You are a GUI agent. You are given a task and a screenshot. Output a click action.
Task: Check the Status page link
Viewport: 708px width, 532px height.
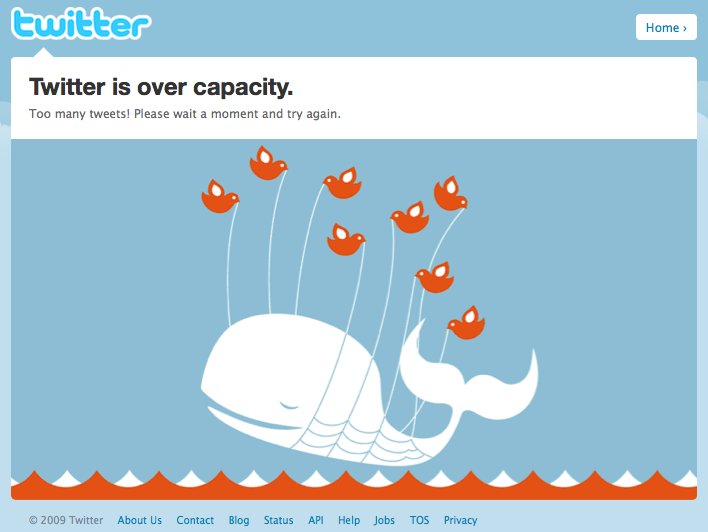click(279, 520)
